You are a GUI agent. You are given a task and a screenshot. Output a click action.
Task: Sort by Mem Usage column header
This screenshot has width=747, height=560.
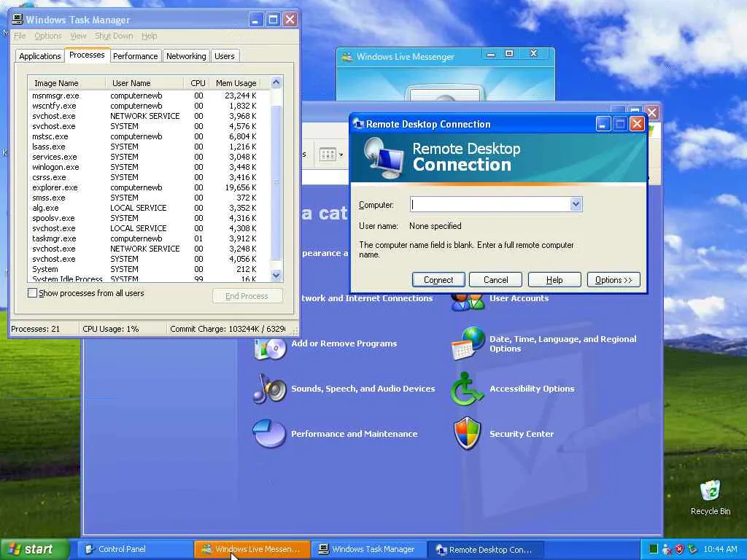236,83
